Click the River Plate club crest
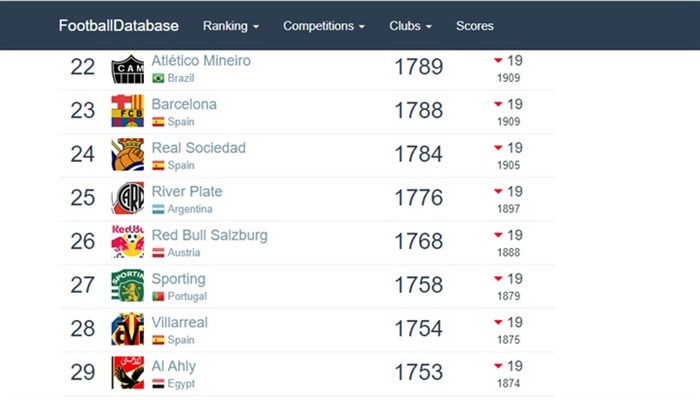The image size is (700, 400). pos(128,198)
